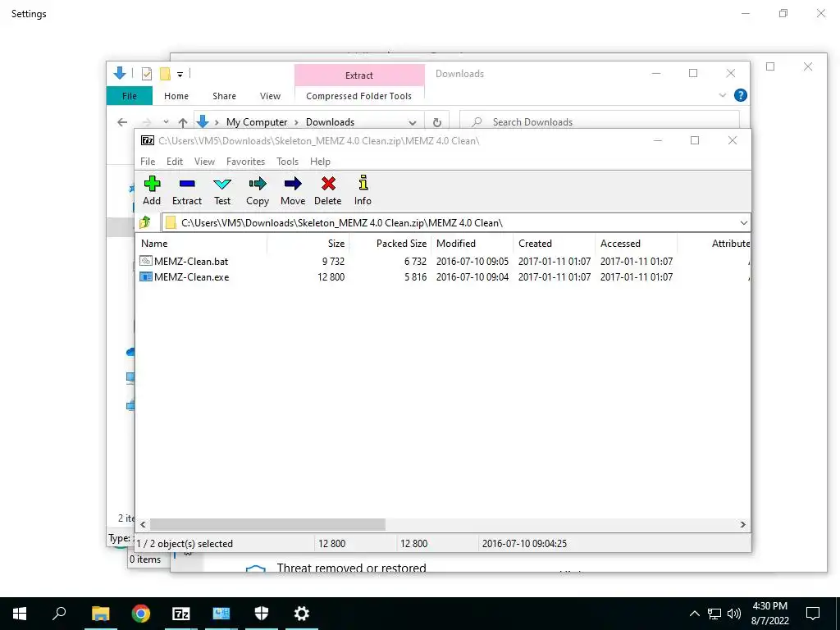Open Google Chrome from the taskbar
The width and height of the screenshot is (840, 630).
tap(141, 614)
